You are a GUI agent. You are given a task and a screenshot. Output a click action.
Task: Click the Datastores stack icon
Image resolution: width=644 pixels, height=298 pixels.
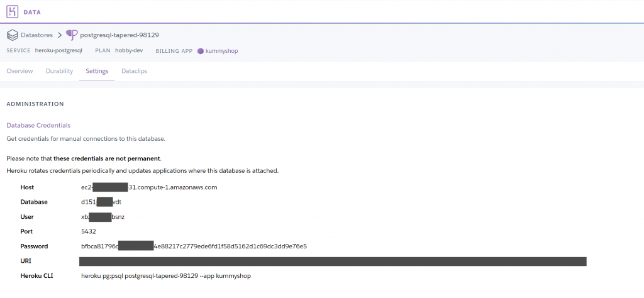13,35
